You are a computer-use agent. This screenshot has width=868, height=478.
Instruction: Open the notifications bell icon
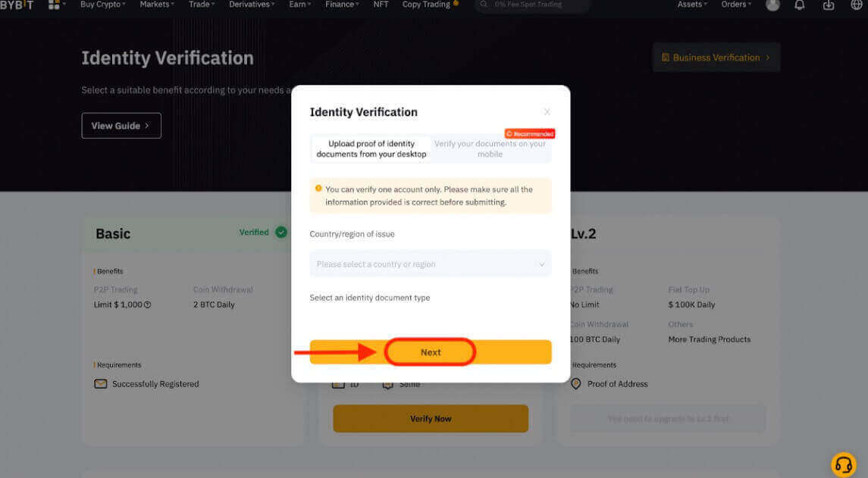click(800, 5)
